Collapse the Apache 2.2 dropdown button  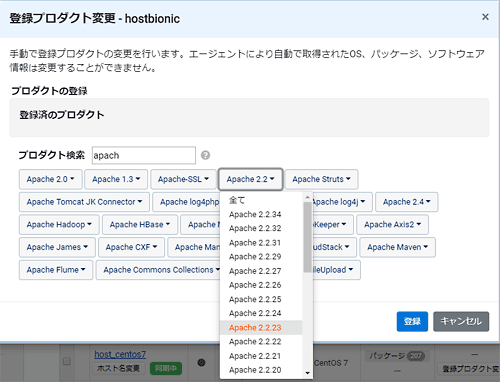[251, 179]
